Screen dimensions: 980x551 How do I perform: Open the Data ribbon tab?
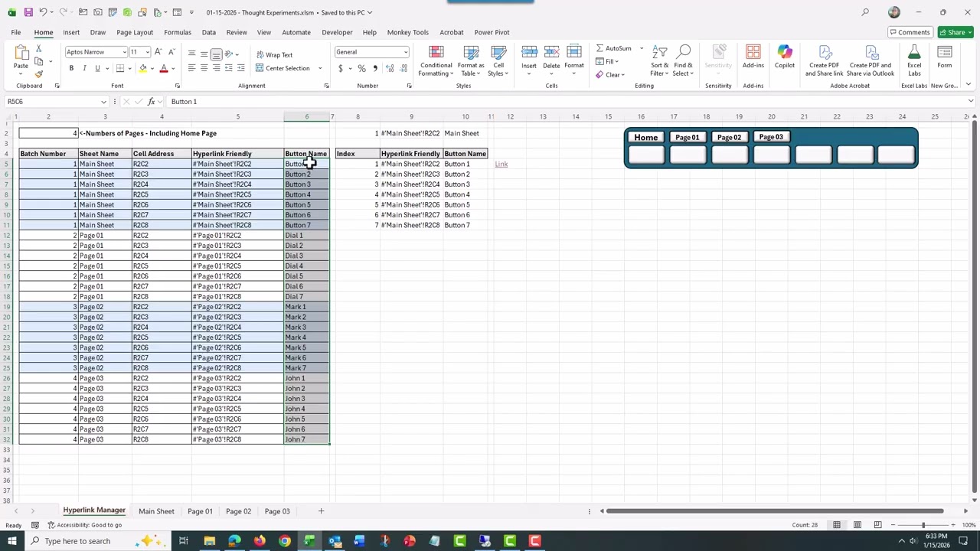tap(208, 32)
